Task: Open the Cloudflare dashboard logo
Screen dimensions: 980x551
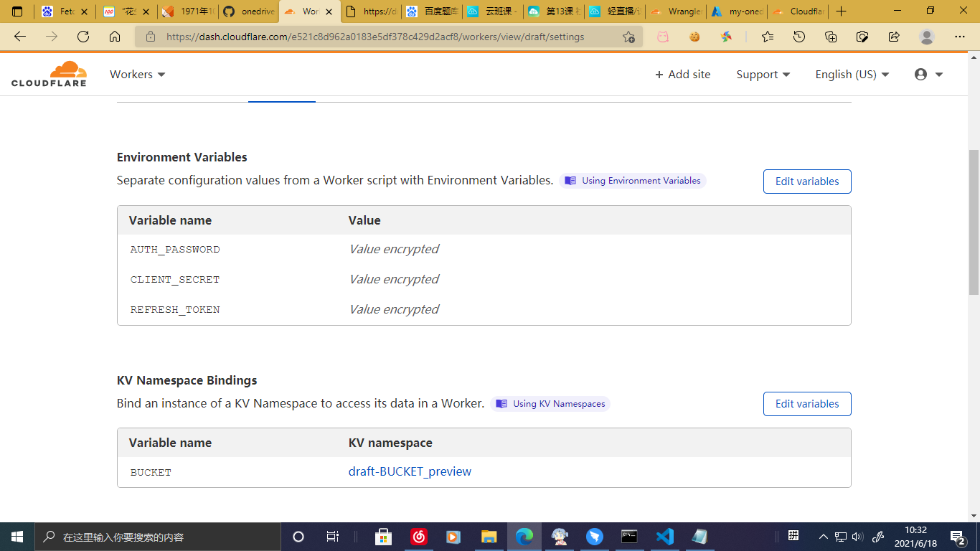Action: click(48, 73)
